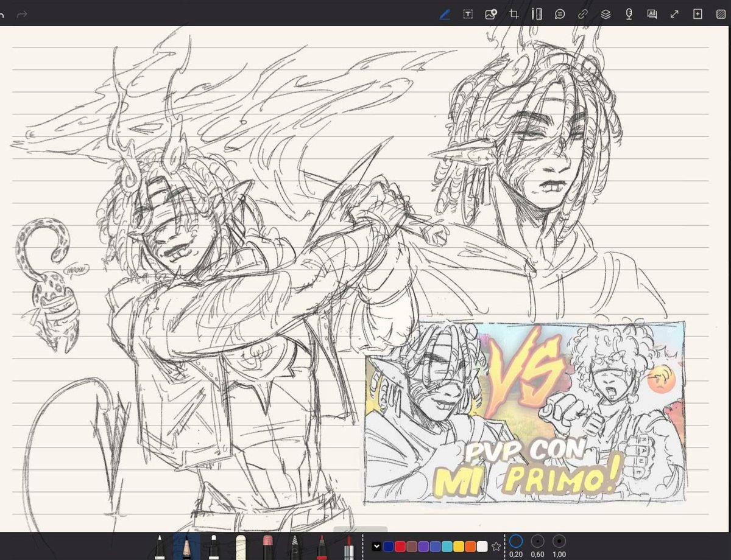
Task: Open the layers panel
Action: (x=606, y=14)
